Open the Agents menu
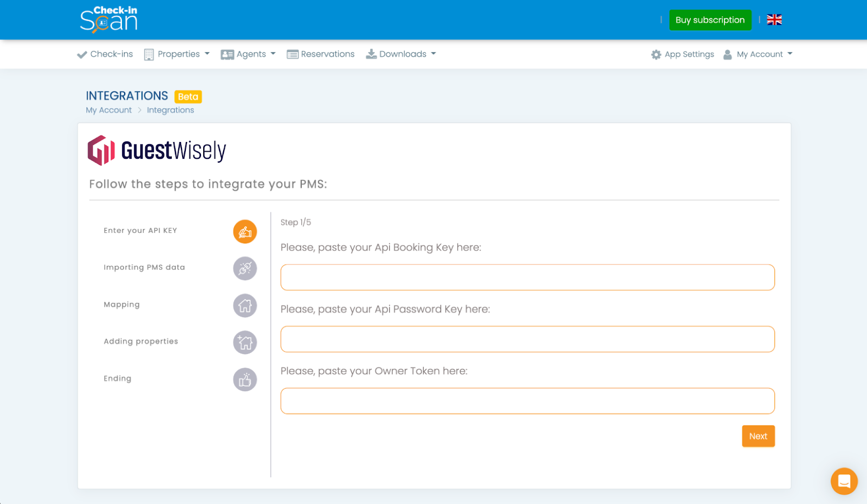867x504 pixels. (x=248, y=54)
